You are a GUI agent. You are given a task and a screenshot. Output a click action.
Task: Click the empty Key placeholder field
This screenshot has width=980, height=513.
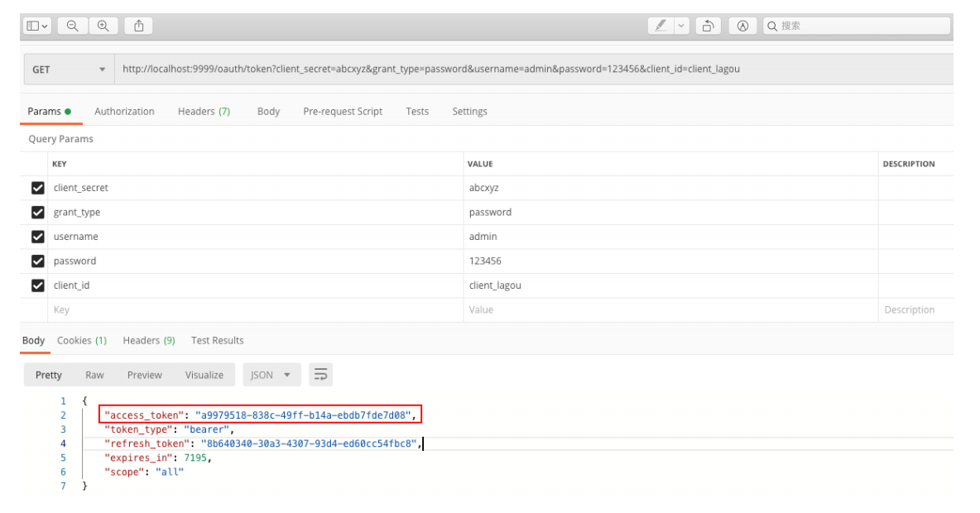(256, 309)
